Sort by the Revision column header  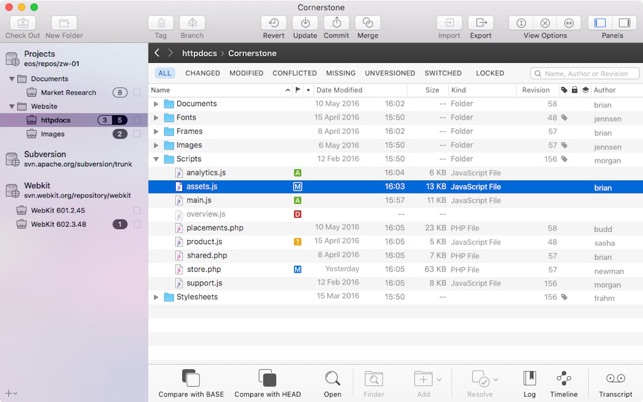536,90
